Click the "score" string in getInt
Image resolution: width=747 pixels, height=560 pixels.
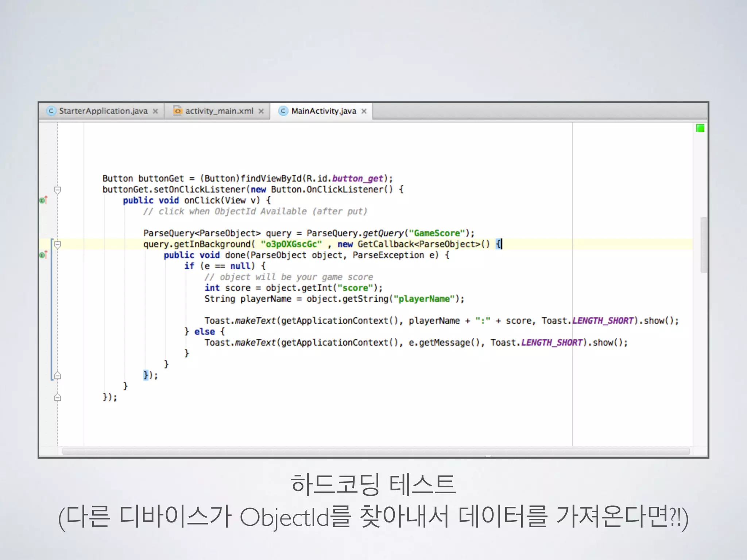pyautogui.click(x=355, y=288)
